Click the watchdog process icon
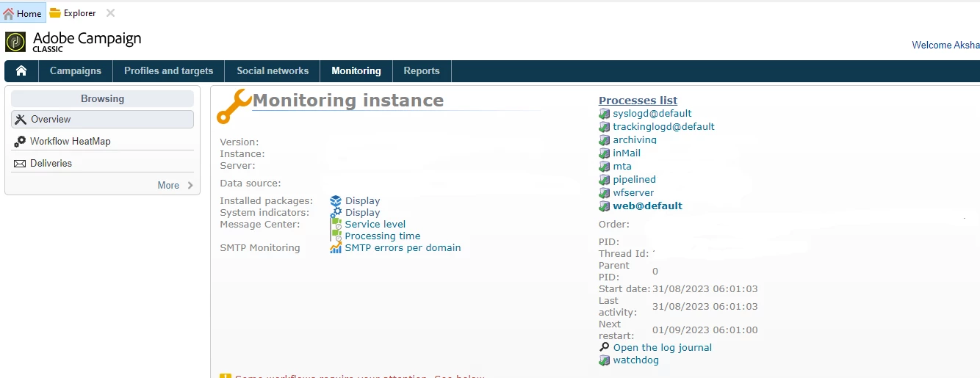The width and height of the screenshot is (980, 378). 605,360
